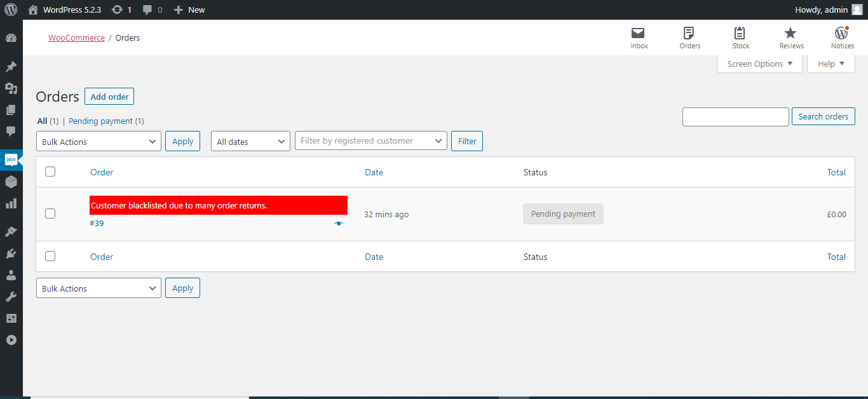868x399 pixels.
Task: Click collapse menu play icon in sidebar
Action: pos(11,340)
